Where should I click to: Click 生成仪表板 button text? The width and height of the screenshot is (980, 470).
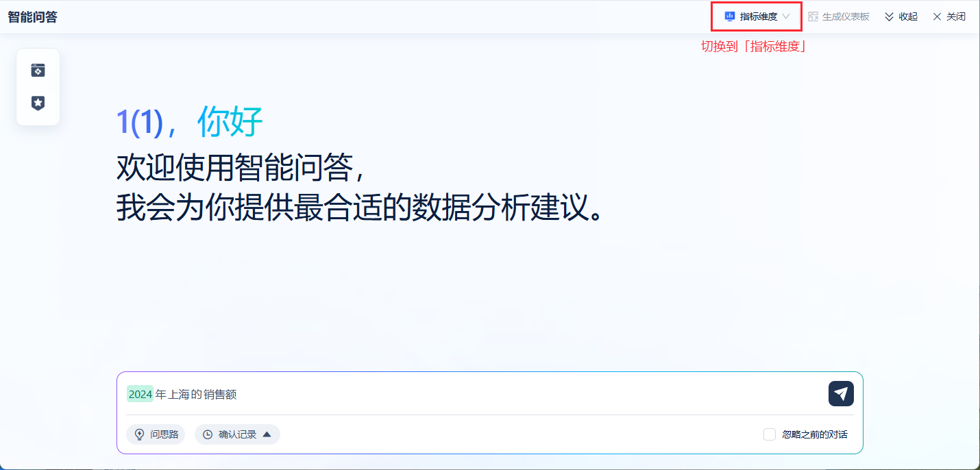(846, 16)
